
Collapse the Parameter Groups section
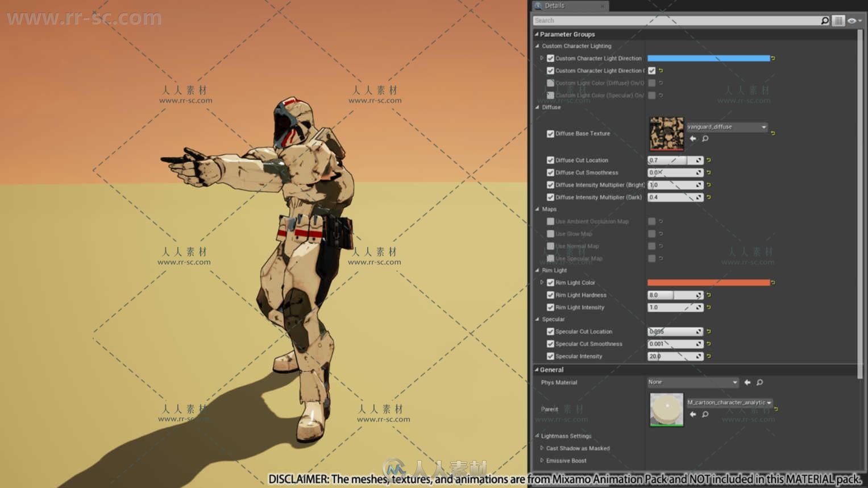click(536, 34)
